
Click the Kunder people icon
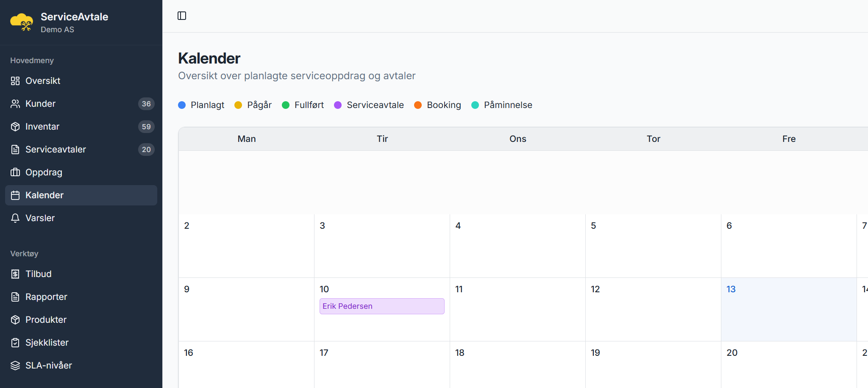[15, 104]
